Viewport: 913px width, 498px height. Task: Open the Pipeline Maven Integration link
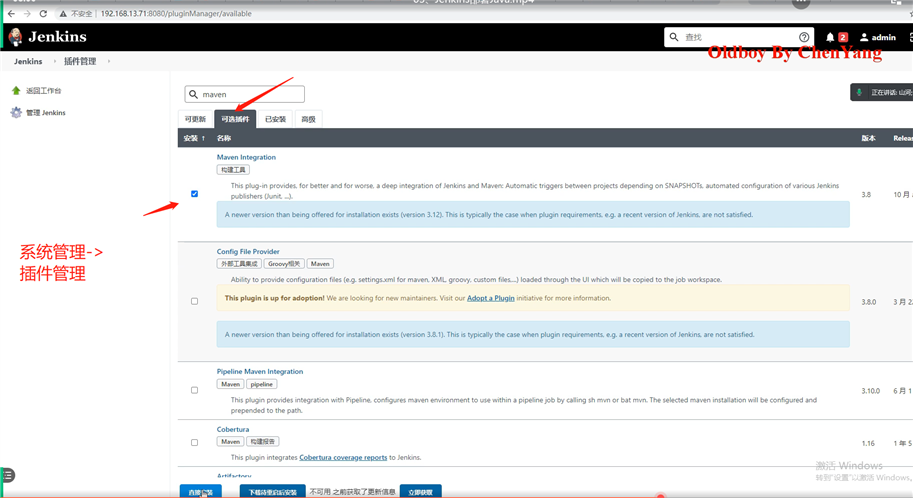point(260,372)
